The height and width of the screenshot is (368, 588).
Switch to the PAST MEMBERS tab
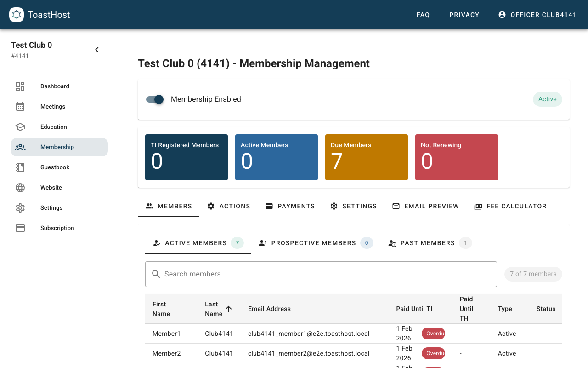427,243
